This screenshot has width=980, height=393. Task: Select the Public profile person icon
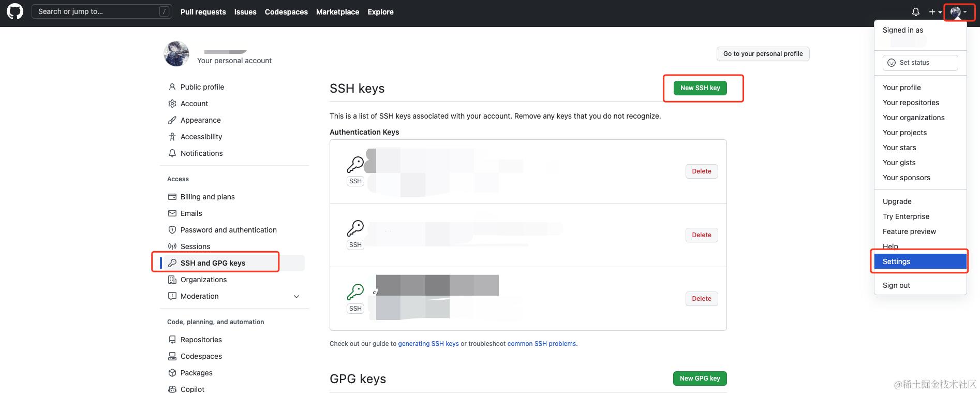click(172, 87)
